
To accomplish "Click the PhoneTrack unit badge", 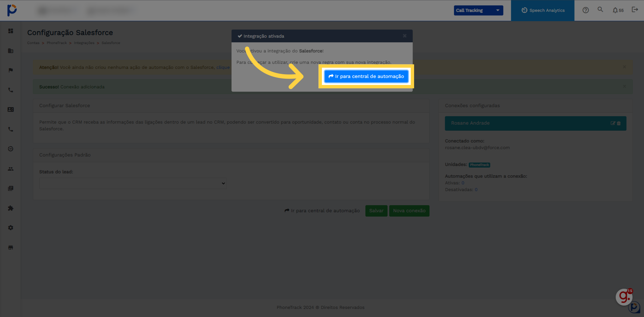I will [479, 165].
